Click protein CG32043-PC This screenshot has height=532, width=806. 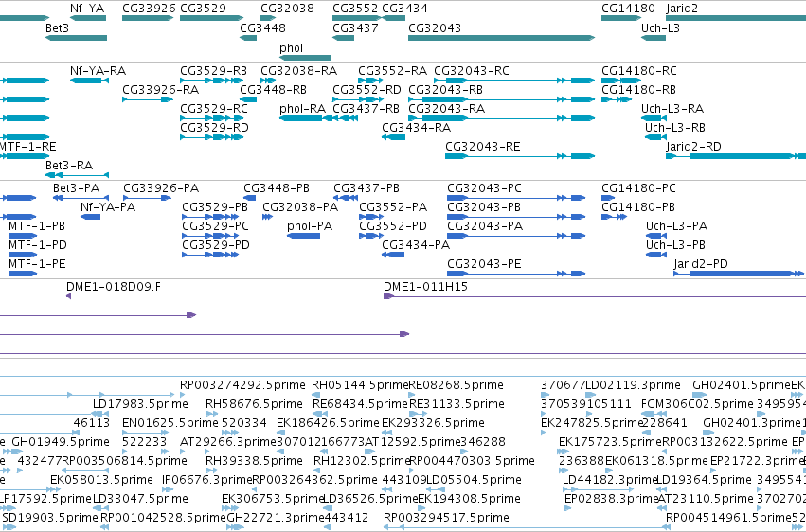[484, 188]
